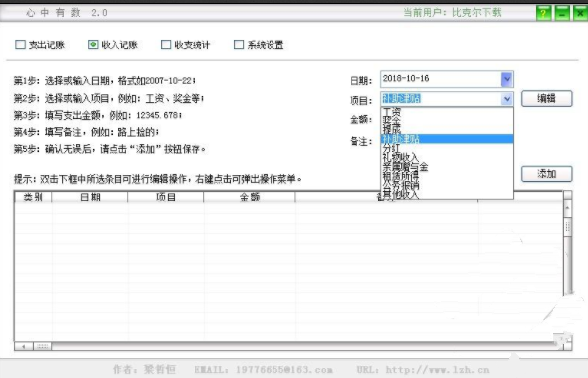
Task: Sort by the 日期 column header
Action: (90, 197)
